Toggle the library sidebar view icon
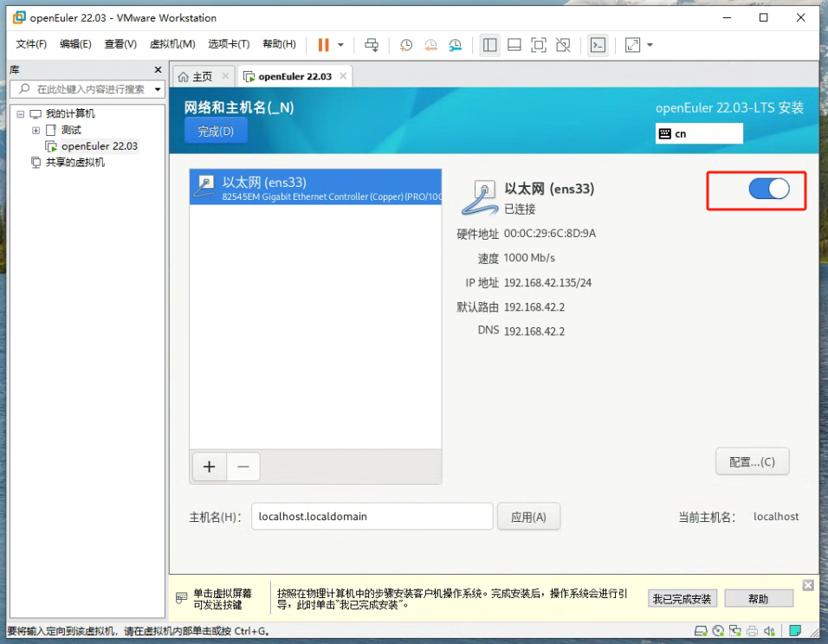This screenshot has width=828, height=644. 490,45
